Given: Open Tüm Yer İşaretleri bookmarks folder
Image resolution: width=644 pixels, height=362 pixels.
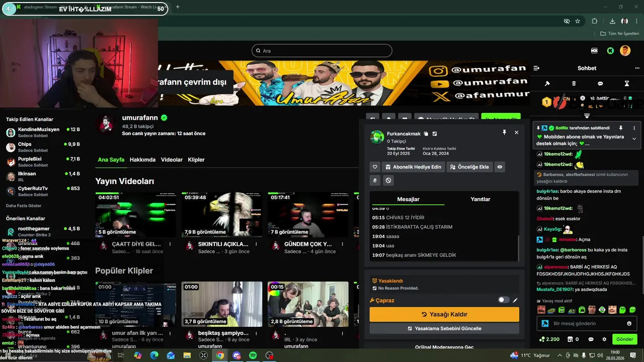Looking at the screenshot, I should point(619,34).
